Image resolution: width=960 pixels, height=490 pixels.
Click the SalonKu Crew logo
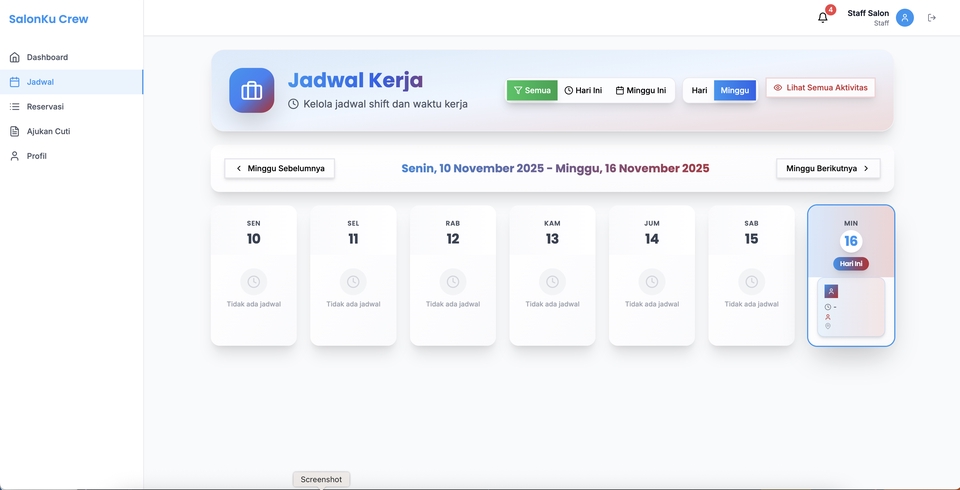click(x=48, y=19)
